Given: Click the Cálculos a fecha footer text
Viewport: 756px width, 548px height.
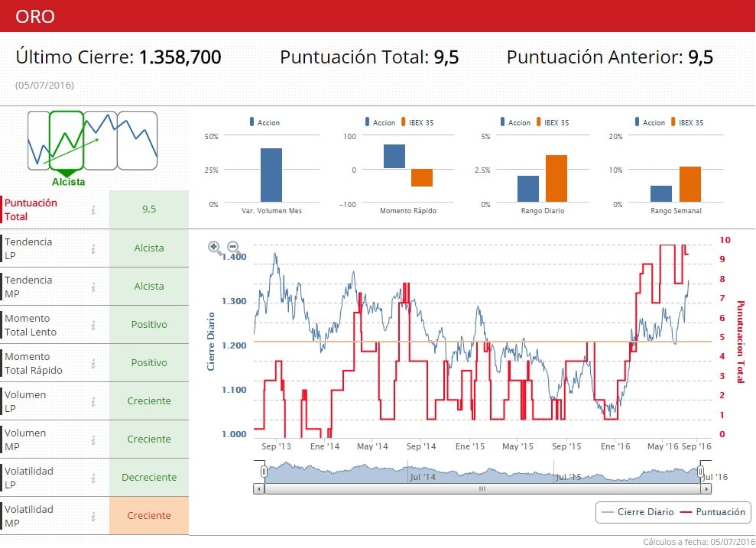Looking at the screenshot, I should point(699,542).
